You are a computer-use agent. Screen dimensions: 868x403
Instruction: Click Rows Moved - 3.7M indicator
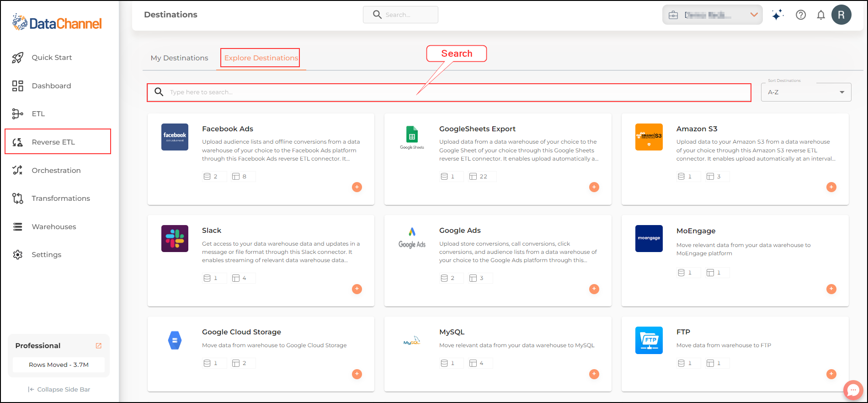click(59, 365)
